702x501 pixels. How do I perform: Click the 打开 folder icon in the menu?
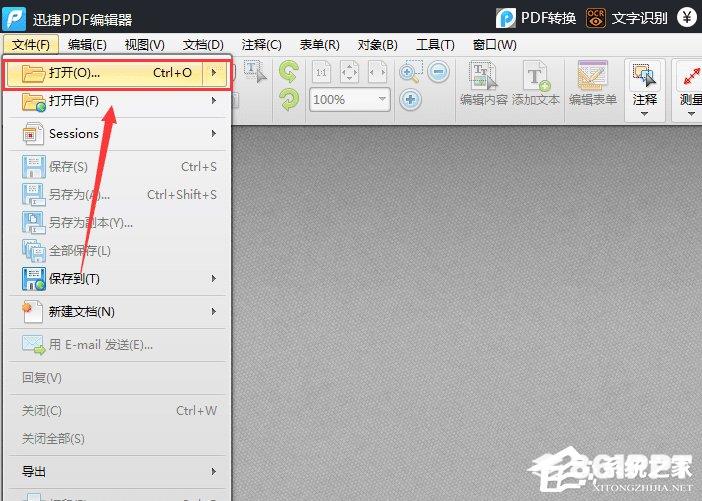[34, 73]
